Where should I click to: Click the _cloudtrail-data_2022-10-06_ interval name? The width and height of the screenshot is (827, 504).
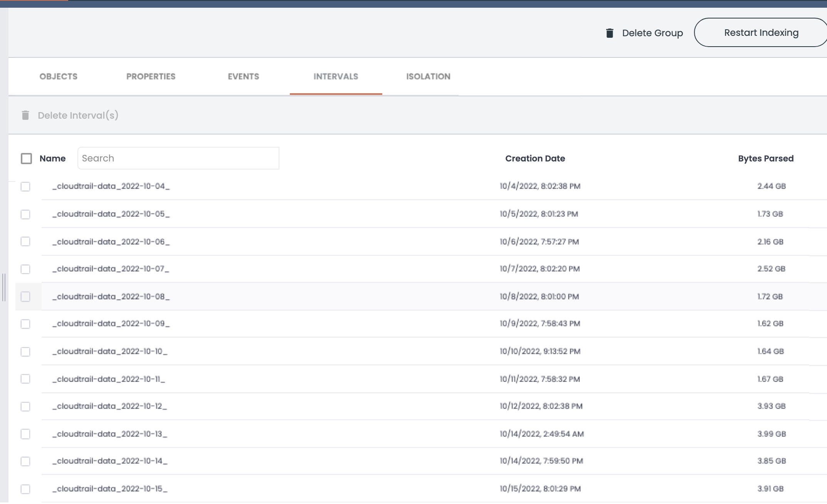click(x=111, y=242)
